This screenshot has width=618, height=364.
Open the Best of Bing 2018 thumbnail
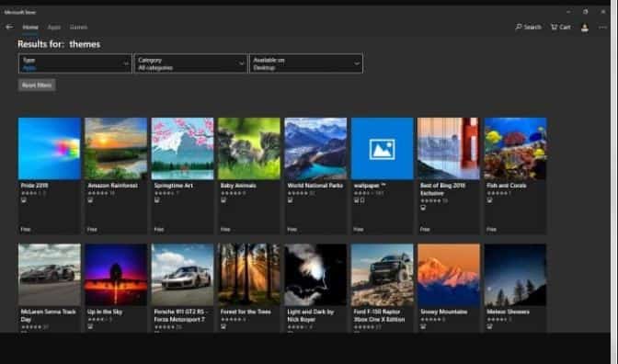[449, 149]
